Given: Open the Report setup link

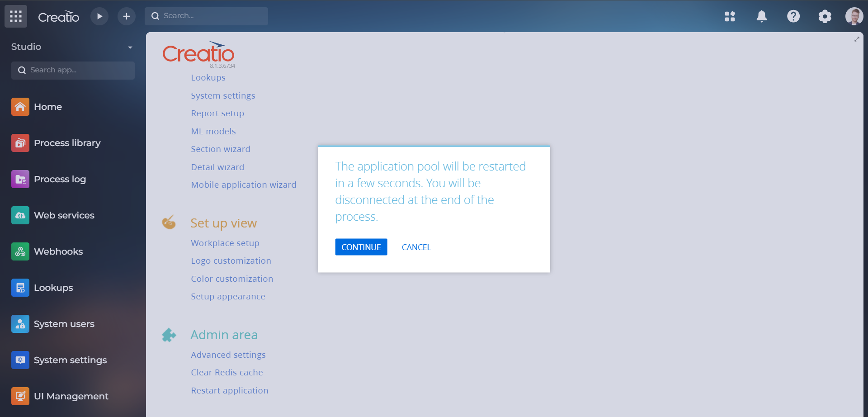Looking at the screenshot, I should coord(217,114).
